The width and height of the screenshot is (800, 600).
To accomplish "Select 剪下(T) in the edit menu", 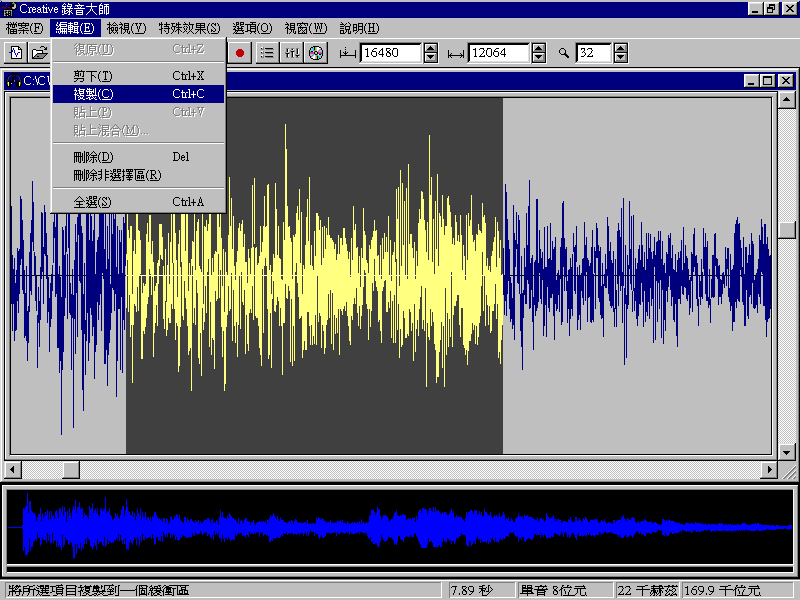I will (x=92, y=76).
